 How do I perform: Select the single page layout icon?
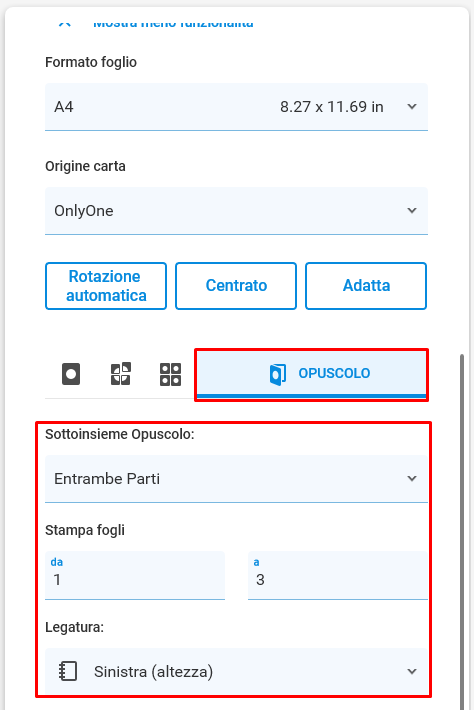point(71,374)
